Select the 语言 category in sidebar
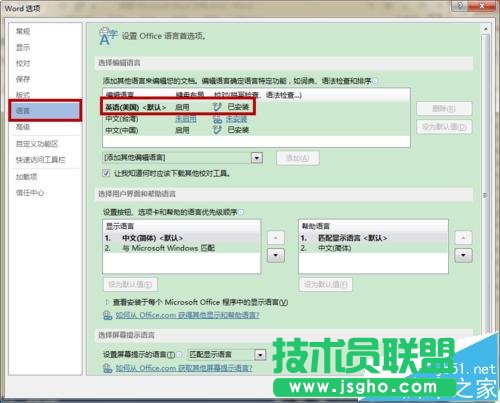This screenshot has height=403, width=500. (x=45, y=110)
